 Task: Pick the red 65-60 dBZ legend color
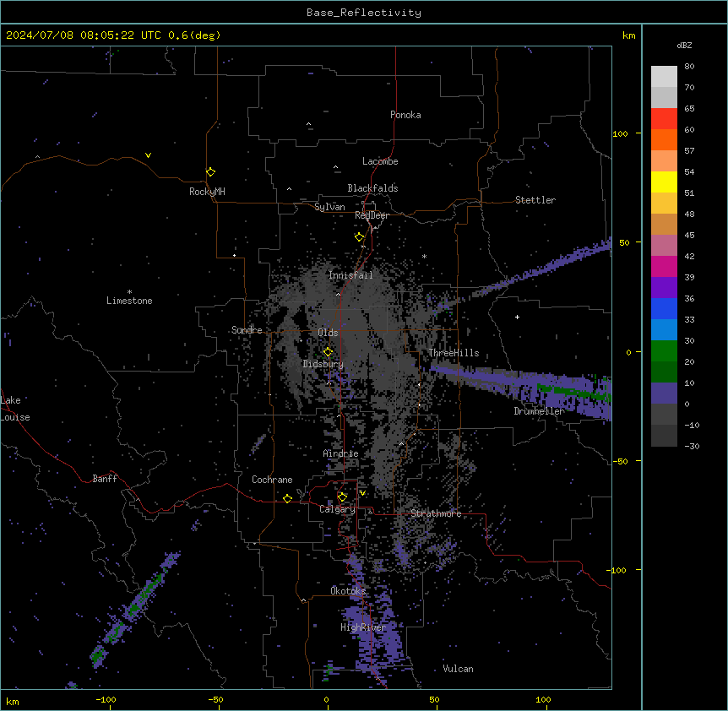(x=664, y=119)
